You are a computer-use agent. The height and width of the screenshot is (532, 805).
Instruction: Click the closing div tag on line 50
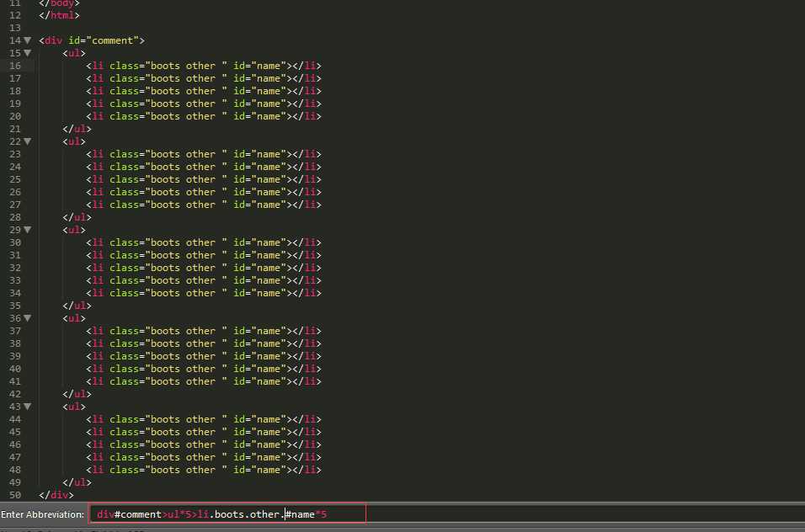56,495
